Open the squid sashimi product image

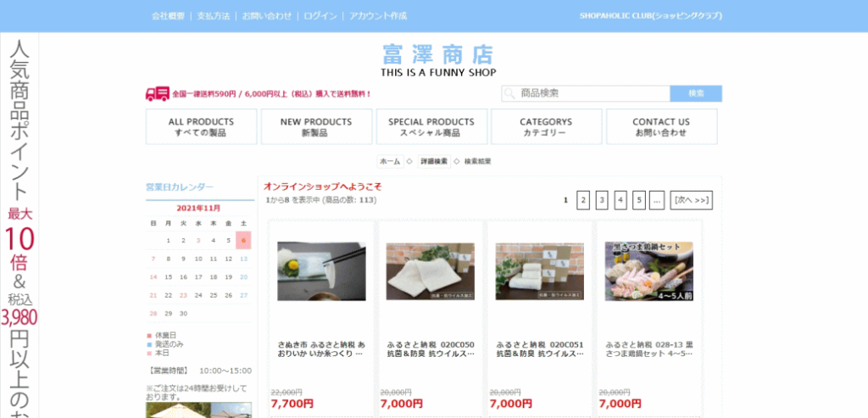(x=321, y=271)
